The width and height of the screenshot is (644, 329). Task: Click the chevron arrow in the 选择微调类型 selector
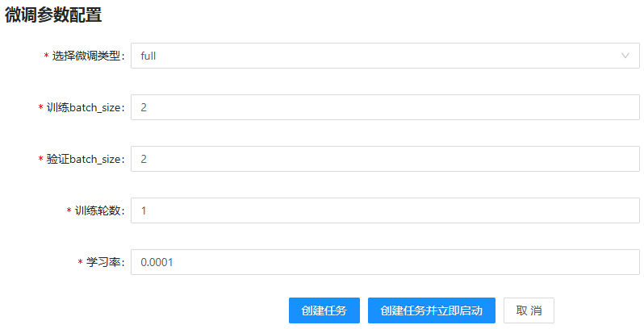tap(625, 56)
